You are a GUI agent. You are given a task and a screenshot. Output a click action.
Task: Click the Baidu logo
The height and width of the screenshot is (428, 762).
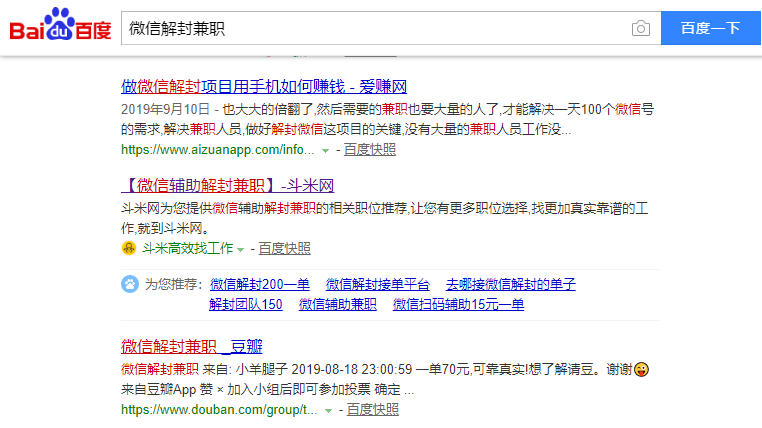(60, 25)
